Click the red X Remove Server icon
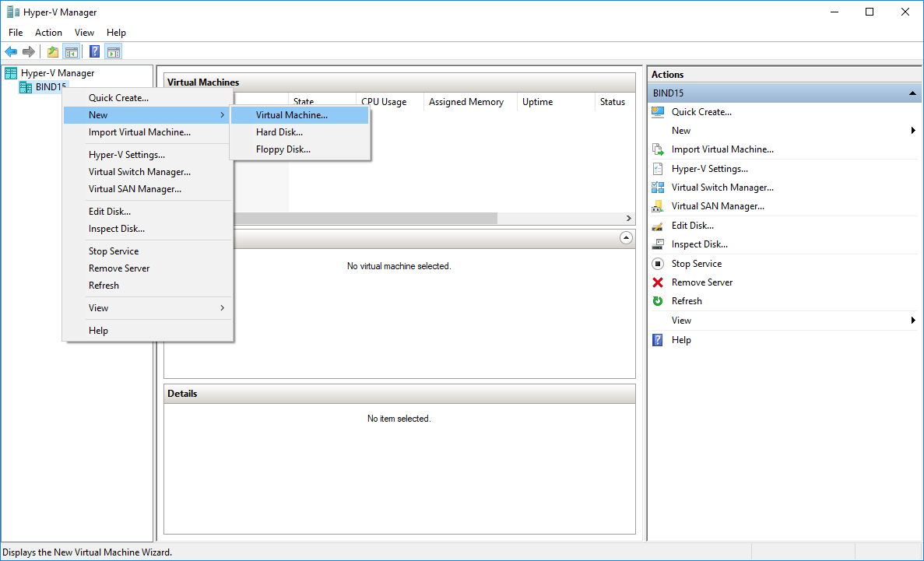The image size is (924, 561). coord(658,282)
